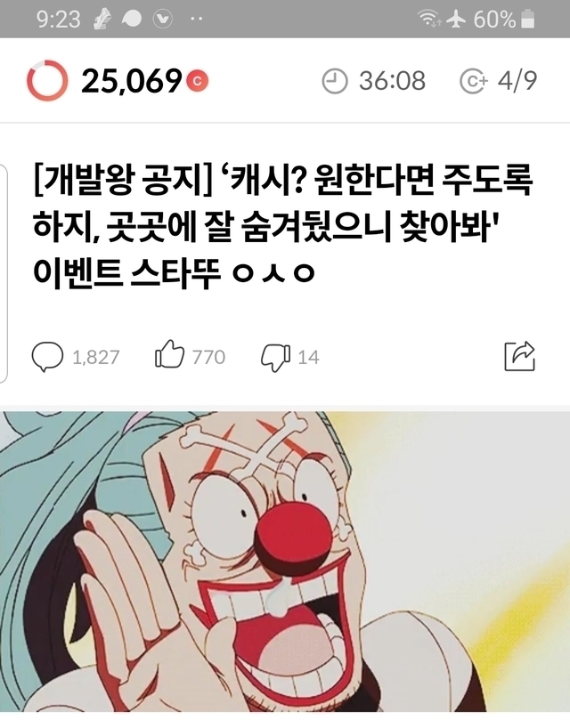Tap the clock timer icon
Image resolution: width=570 pixels, height=728 pixels.
pos(335,81)
